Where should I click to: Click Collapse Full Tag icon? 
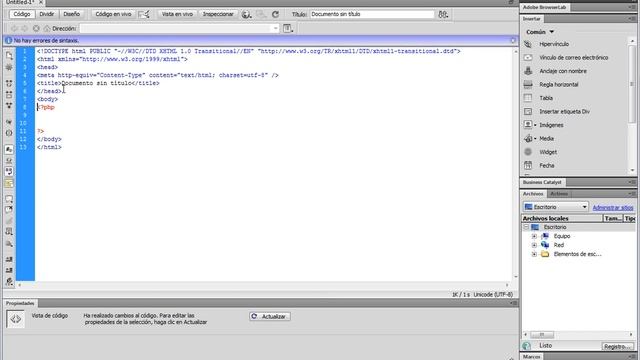pyautogui.click(x=9, y=83)
